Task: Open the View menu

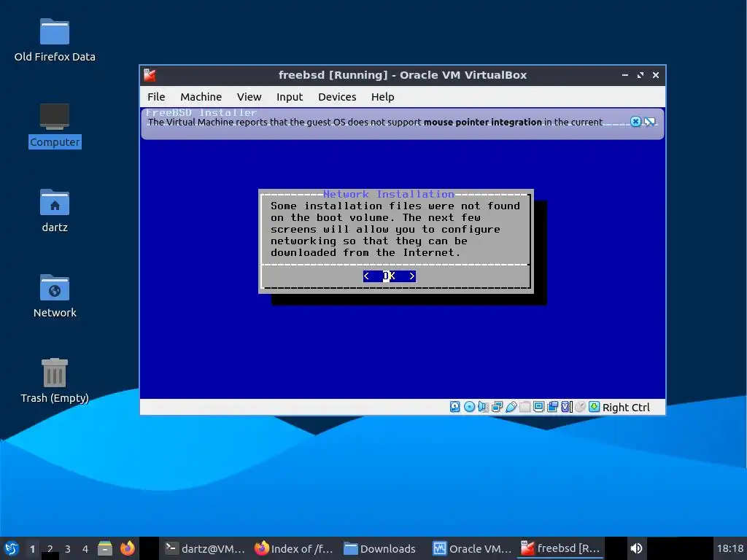Action: tap(249, 97)
